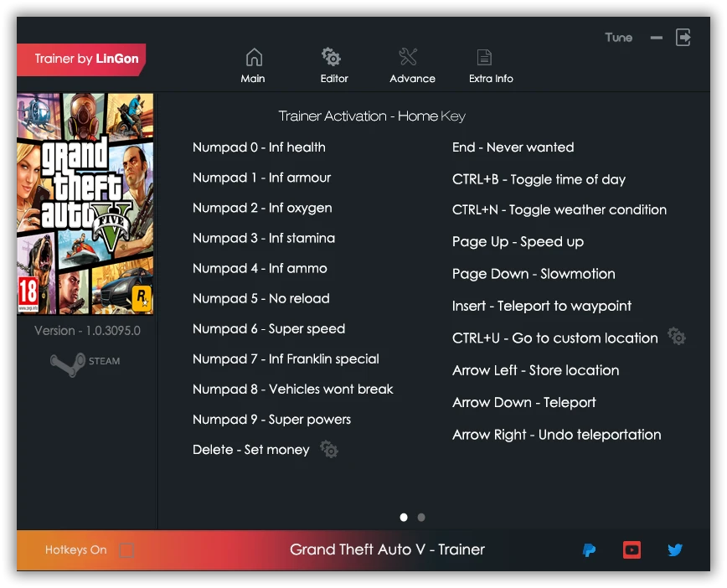Viewport: 727px width, 588px height.
Task: Select the Advance wrench icon
Action: click(410, 56)
